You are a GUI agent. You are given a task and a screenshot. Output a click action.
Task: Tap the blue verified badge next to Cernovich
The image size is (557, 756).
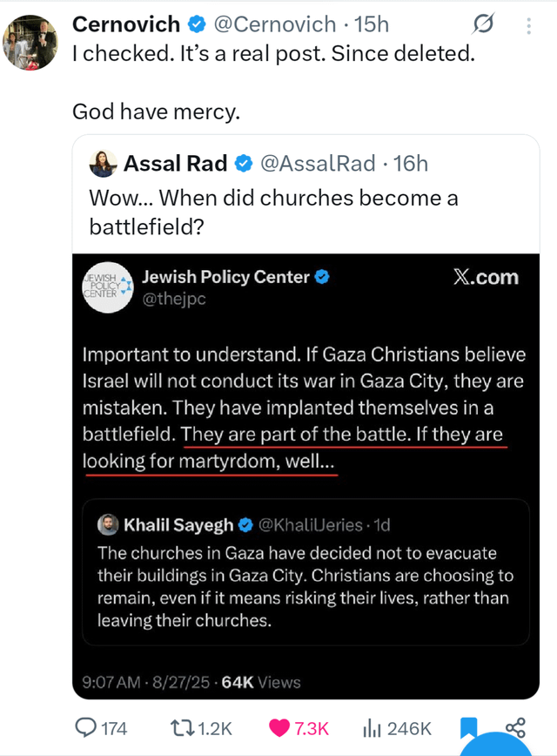tap(196, 24)
